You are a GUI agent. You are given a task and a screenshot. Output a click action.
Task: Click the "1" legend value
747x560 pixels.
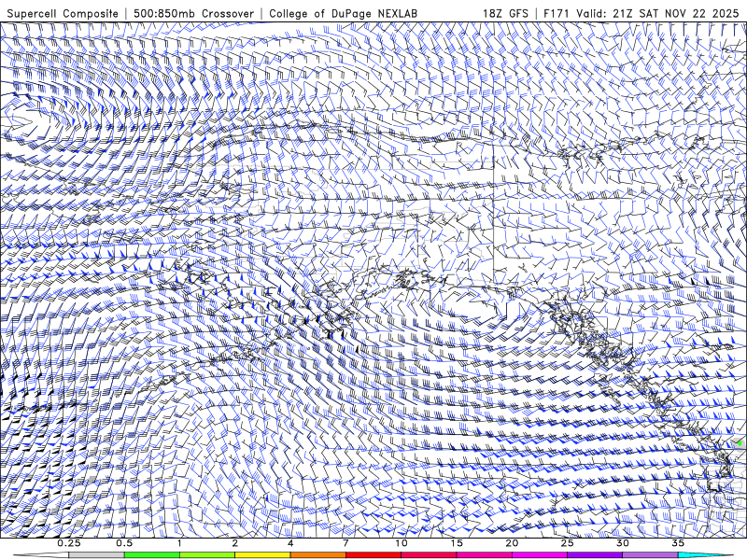[179, 543]
